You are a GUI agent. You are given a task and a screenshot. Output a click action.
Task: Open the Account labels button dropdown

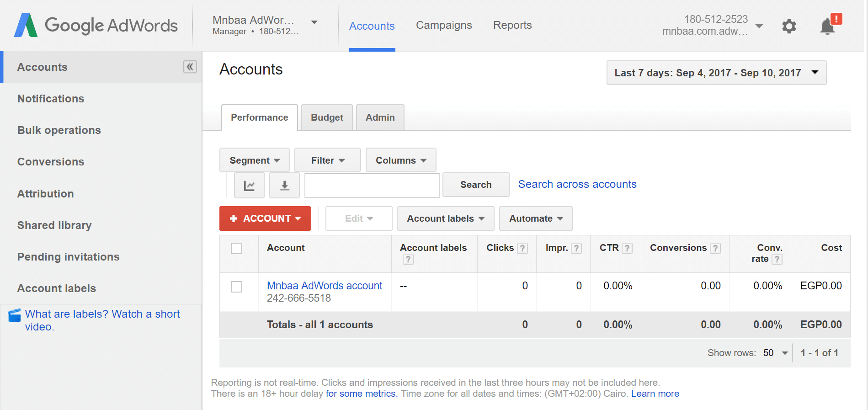(446, 218)
